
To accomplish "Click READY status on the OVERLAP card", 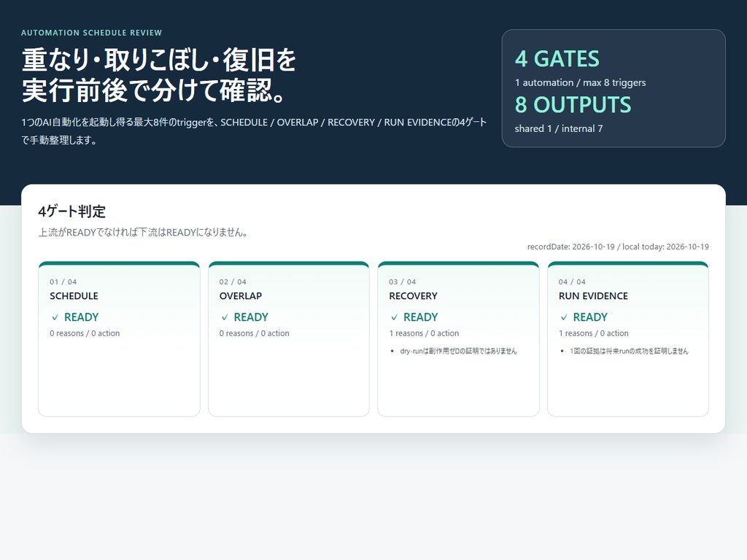I will [251, 317].
